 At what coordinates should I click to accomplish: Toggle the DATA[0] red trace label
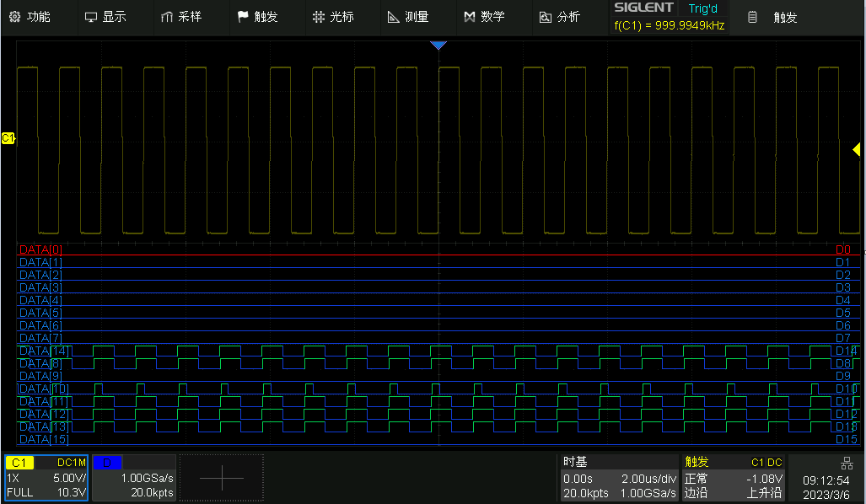coord(38,249)
